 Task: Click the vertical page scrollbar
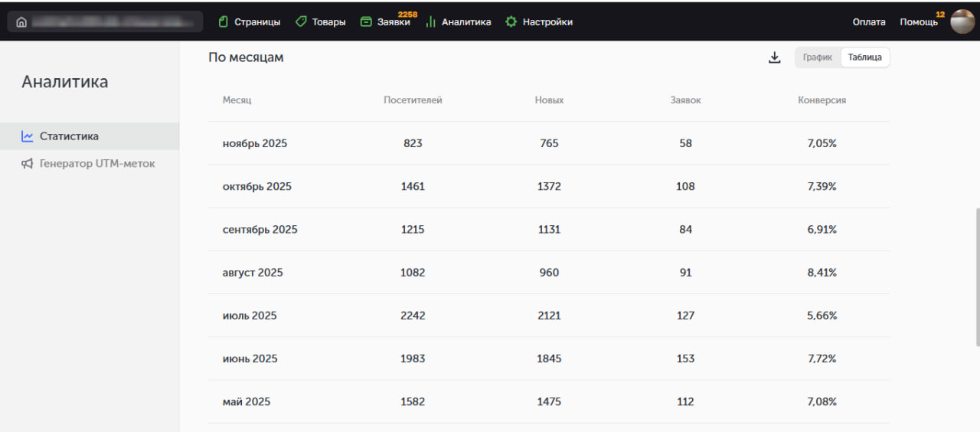point(976,276)
